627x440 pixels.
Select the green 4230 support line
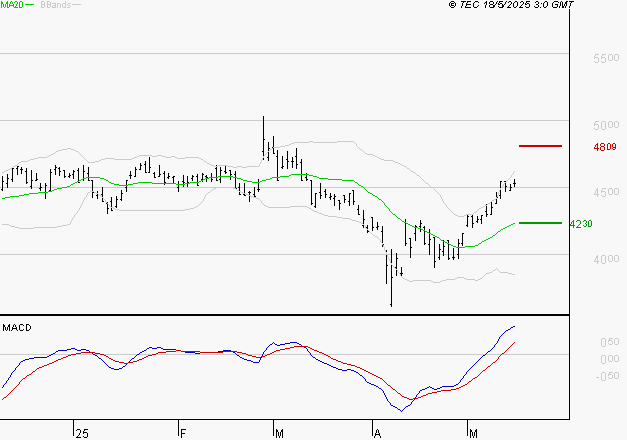tap(541, 223)
